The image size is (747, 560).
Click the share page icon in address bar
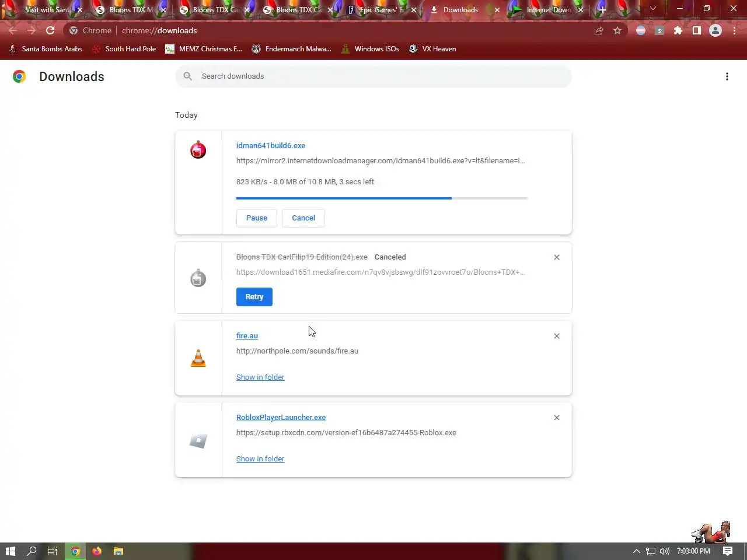(x=599, y=30)
